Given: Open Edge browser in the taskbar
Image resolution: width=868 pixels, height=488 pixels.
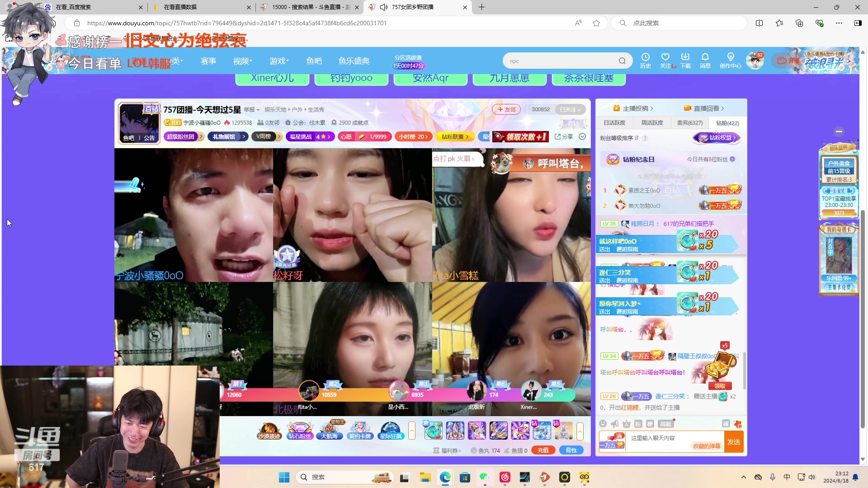Looking at the screenshot, I should [x=445, y=477].
